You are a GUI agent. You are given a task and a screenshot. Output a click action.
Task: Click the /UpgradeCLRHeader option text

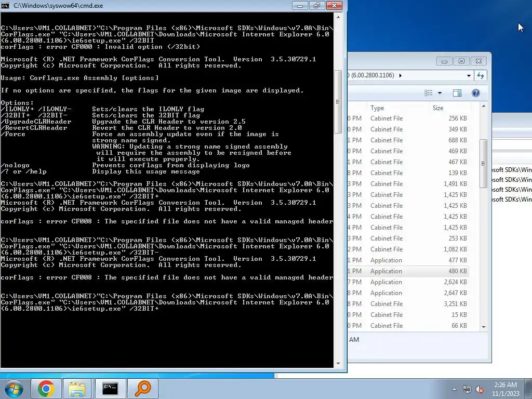pyautogui.click(x=36, y=122)
